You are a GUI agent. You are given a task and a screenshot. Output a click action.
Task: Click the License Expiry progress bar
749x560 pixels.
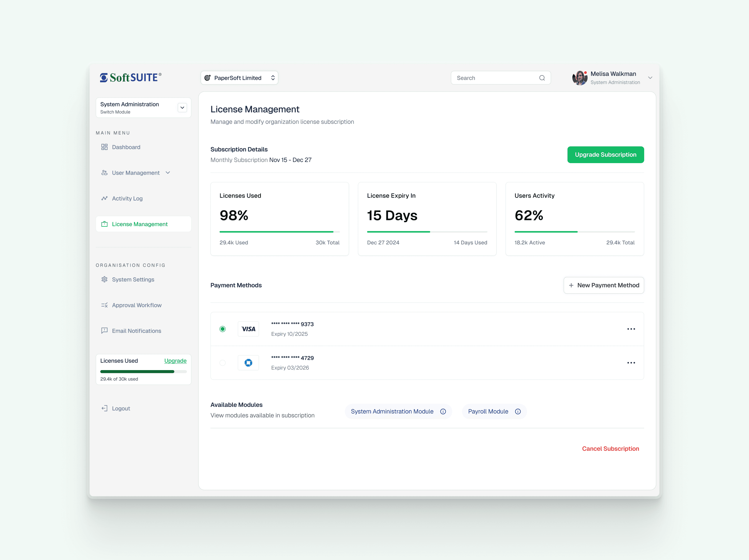pyautogui.click(x=427, y=232)
